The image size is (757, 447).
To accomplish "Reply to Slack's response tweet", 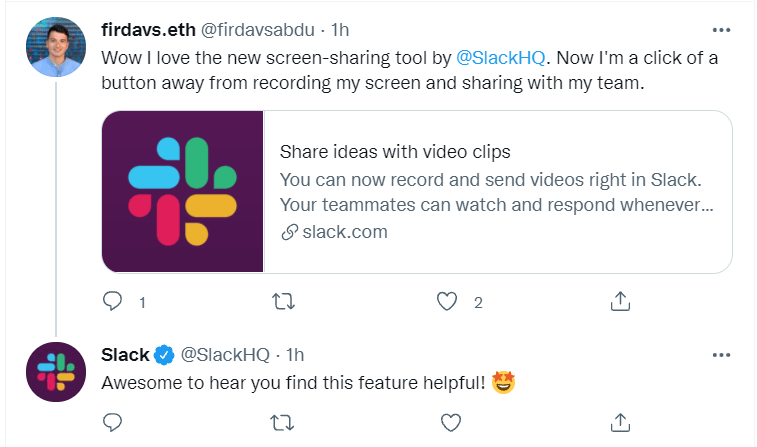I will [113, 421].
